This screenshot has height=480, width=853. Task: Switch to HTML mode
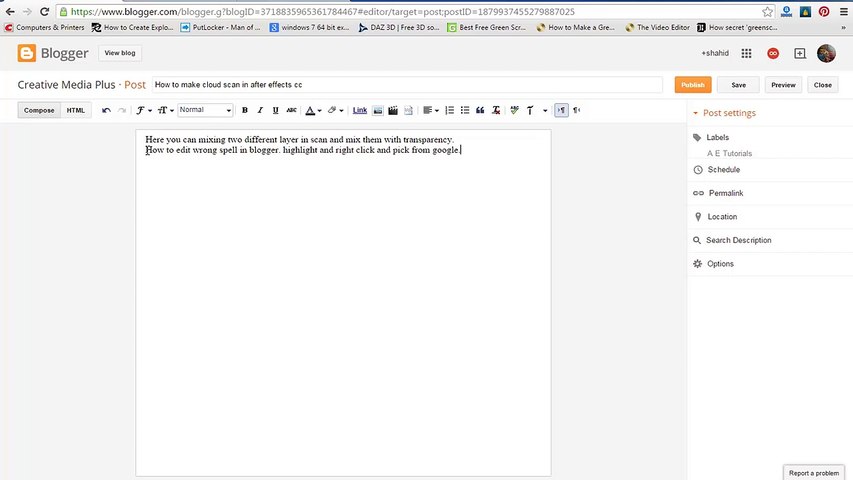click(76, 110)
